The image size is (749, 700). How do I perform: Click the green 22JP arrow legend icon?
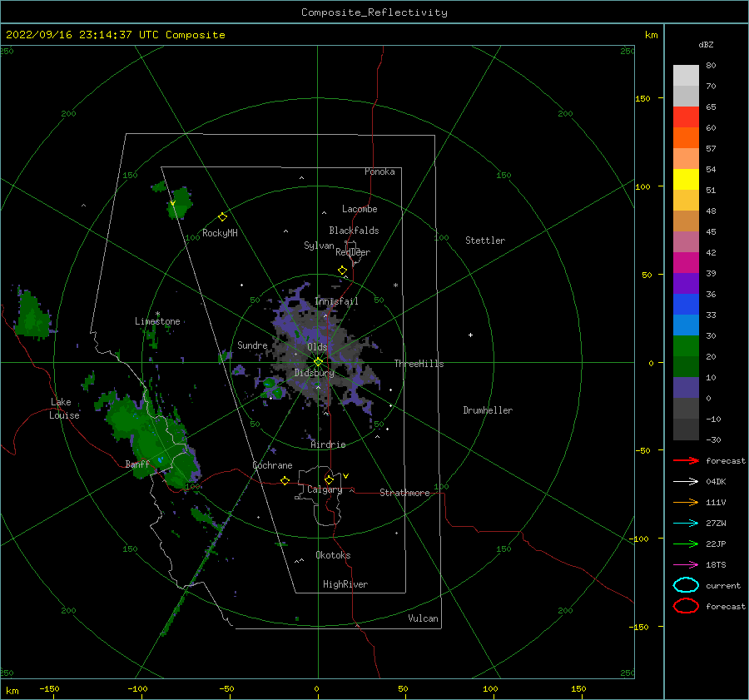click(x=686, y=544)
